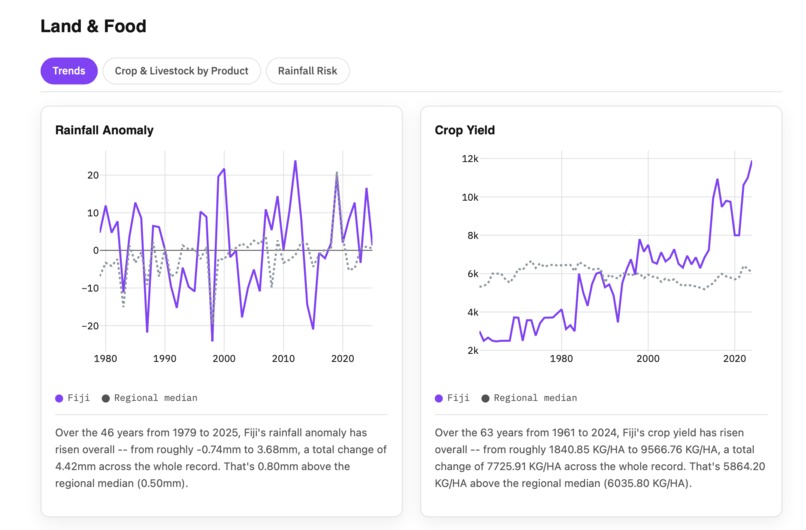Click the 12k y-axis label in Crop Yield
Image resolution: width=806 pixels, height=530 pixels.
click(470, 159)
